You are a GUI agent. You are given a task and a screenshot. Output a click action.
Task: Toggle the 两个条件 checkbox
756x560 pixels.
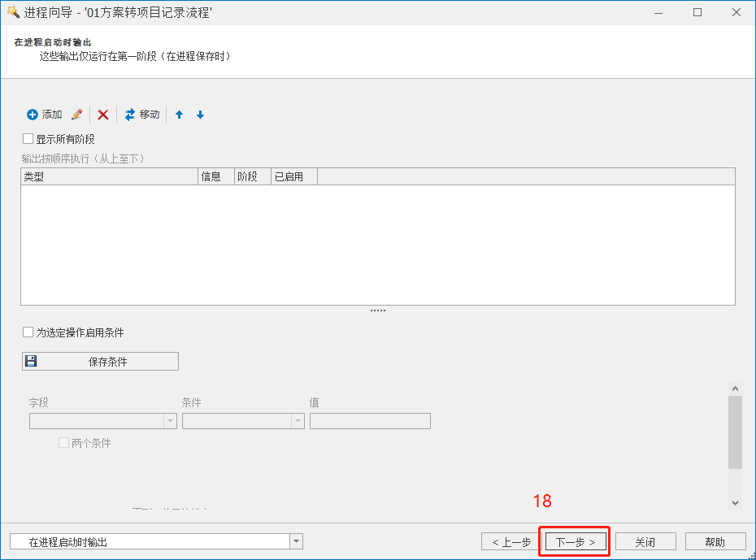tap(63, 443)
